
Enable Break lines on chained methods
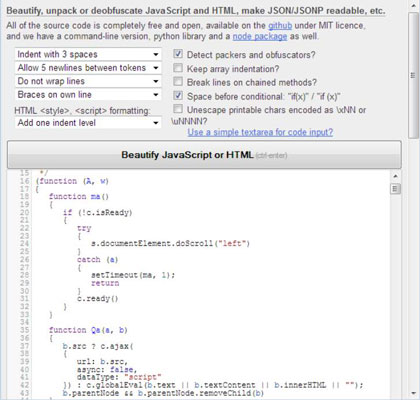(178, 81)
